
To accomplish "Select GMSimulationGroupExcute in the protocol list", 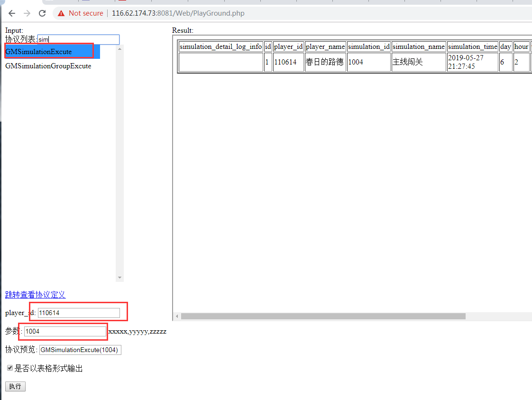I will tap(48, 66).
